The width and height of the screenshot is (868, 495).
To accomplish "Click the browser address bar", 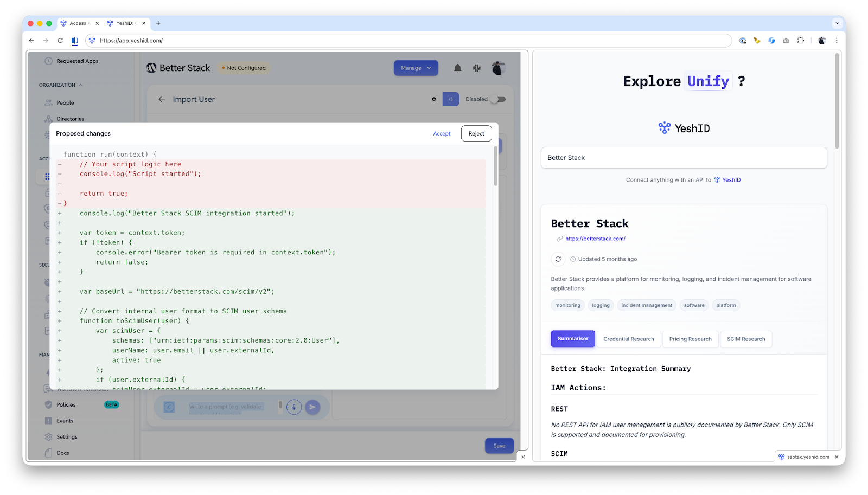I will 410,41.
